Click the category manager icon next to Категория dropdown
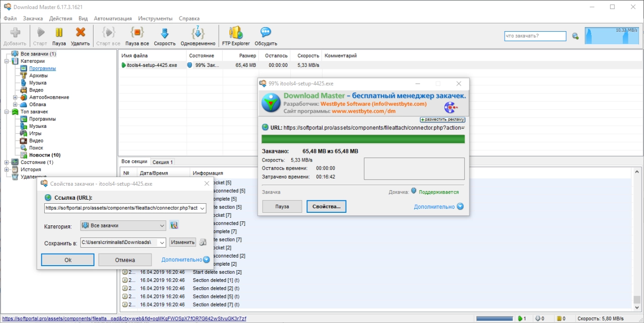 174,225
